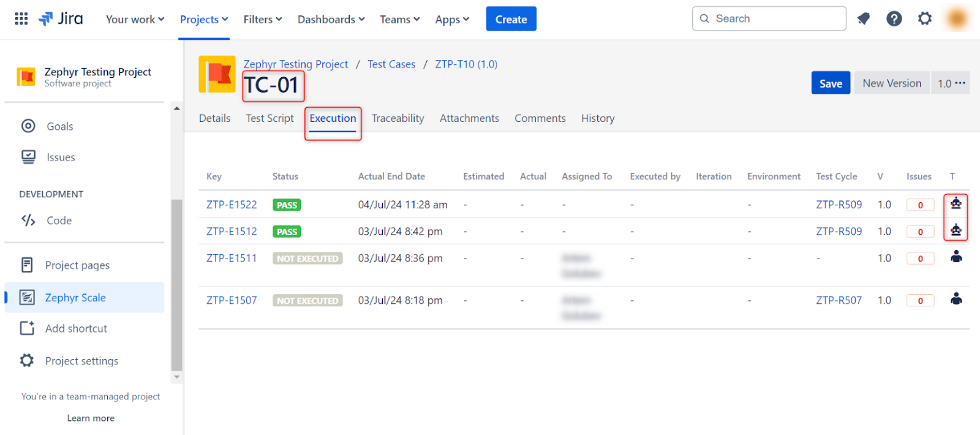Click the Project pages document icon
Viewport: 980px width, 435px height.
point(27,265)
